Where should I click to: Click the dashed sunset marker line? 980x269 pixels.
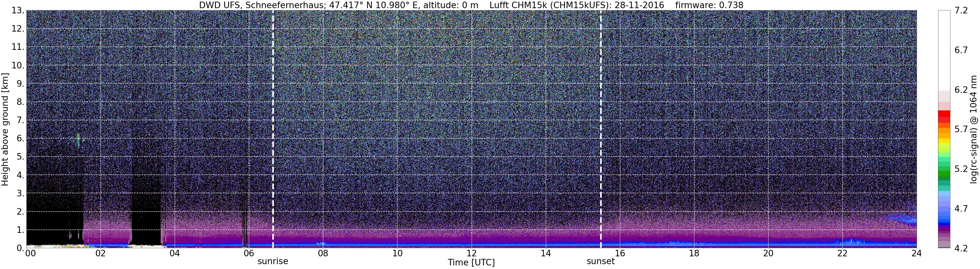click(x=601, y=129)
